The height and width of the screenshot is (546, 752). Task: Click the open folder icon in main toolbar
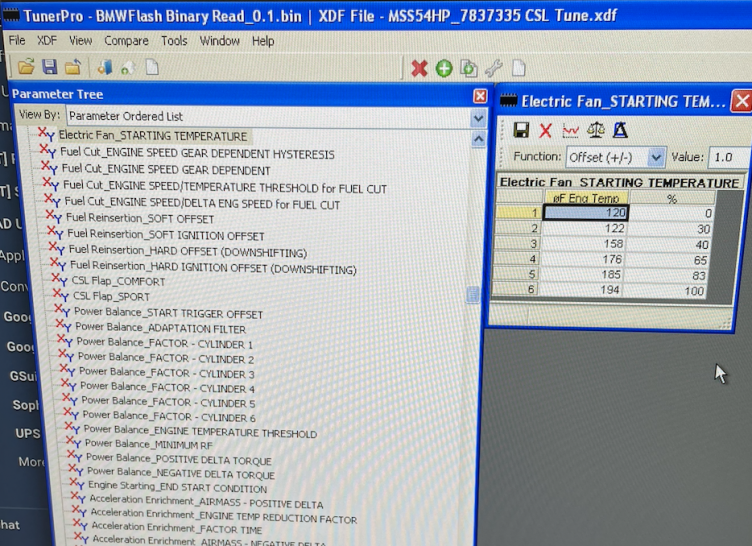[x=26, y=67]
